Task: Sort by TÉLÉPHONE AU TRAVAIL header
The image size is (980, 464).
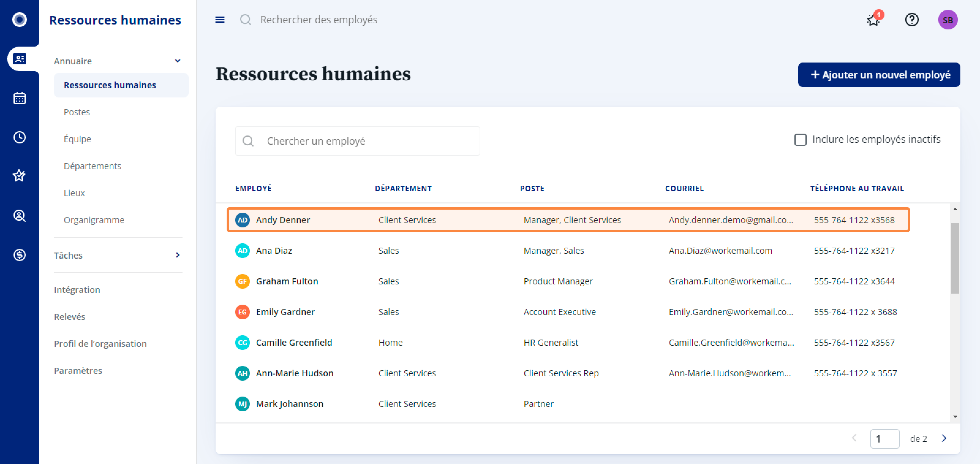Action: click(857, 189)
